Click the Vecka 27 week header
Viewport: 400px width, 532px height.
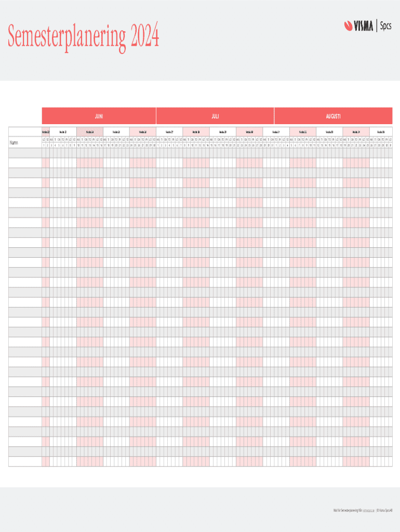click(x=169, y=132)
